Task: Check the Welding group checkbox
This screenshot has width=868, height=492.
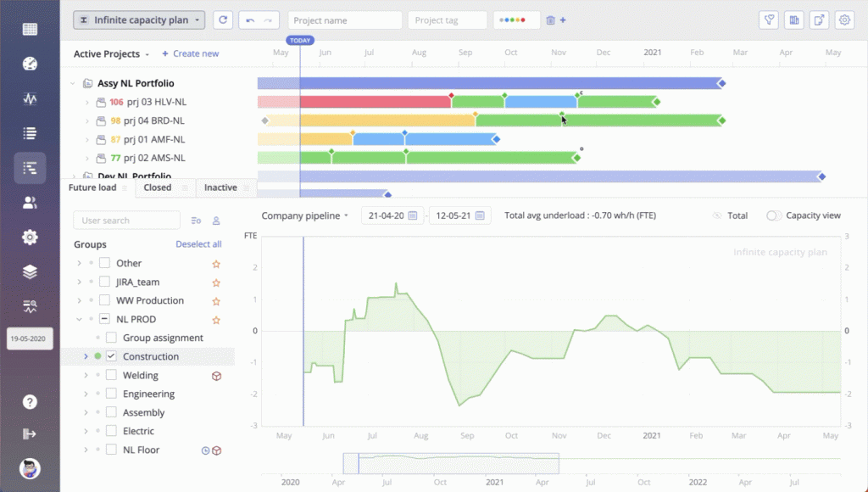Action: point(111,374)
